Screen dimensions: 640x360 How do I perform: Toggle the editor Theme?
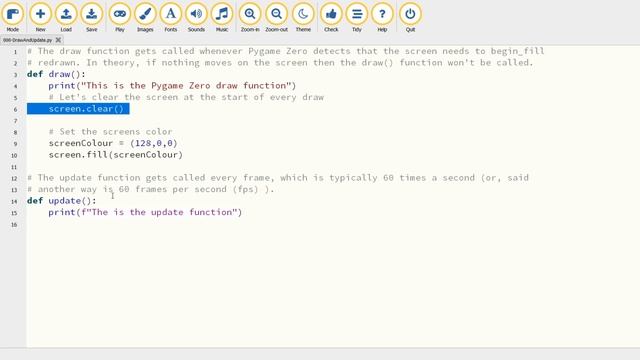point(303,17)
